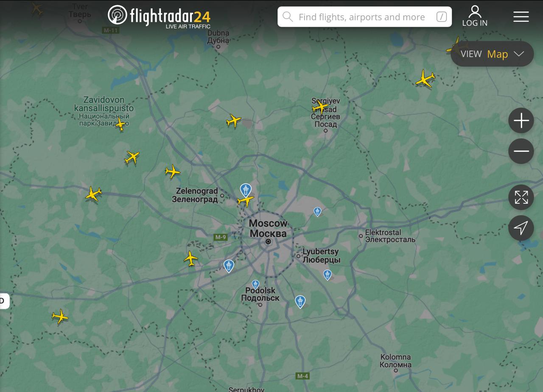The height and width of the screenshot is (392, 543).
Task: Center map on my location arrow
Action: coord(521,228)
